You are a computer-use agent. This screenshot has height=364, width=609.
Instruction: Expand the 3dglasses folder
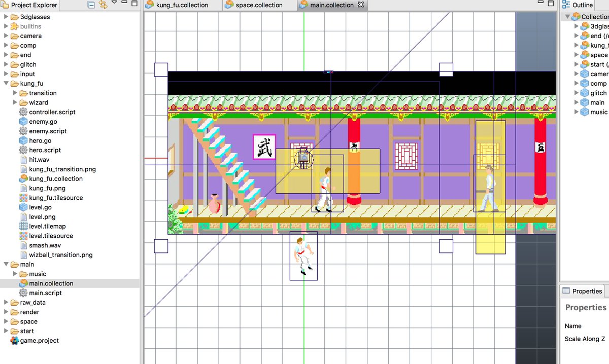click(x=6, y=17)
